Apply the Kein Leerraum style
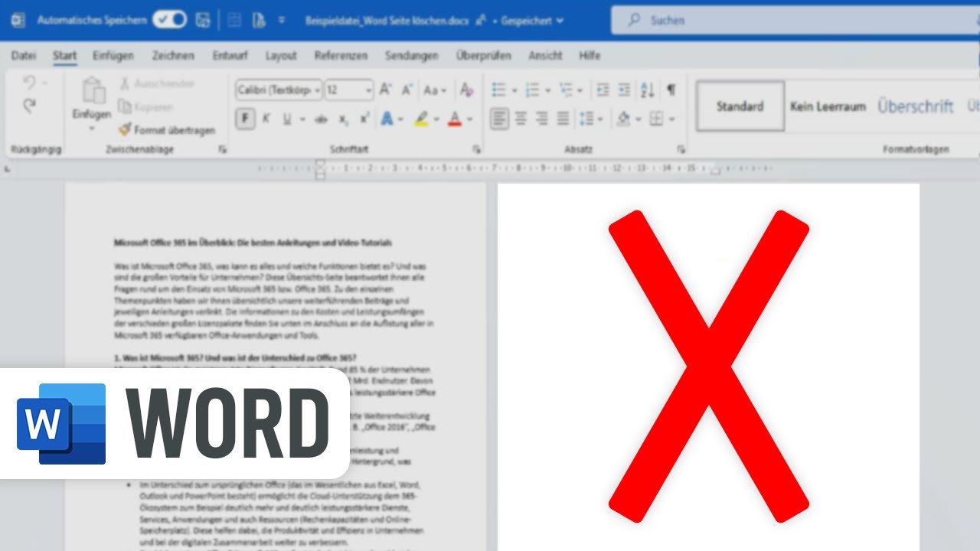Viewport: 980px width, 551px height. (828, 106)
